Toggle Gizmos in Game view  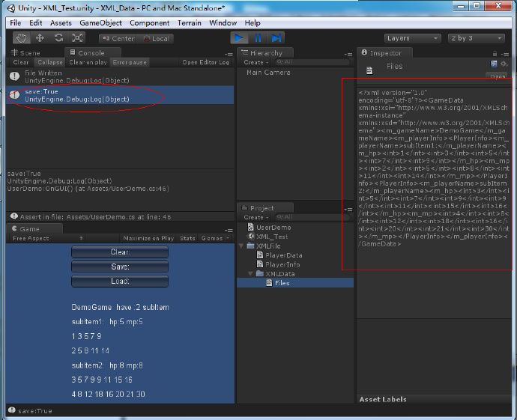point(212,238)
